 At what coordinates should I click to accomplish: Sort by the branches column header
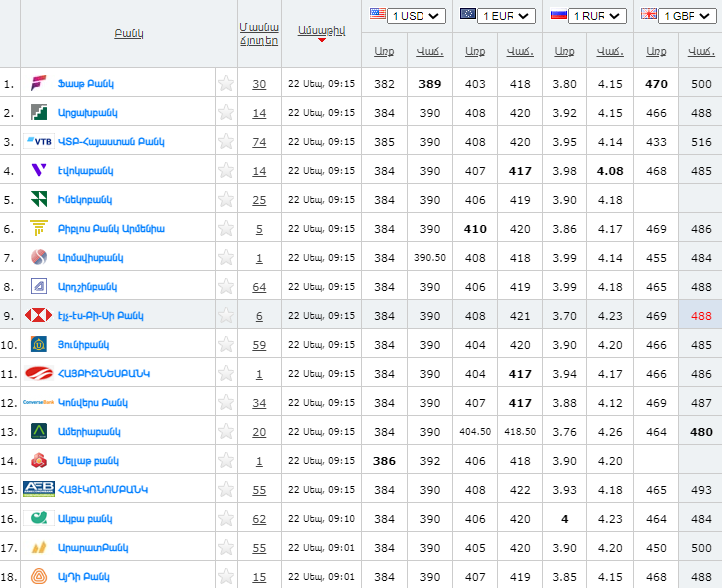(259, 34)
